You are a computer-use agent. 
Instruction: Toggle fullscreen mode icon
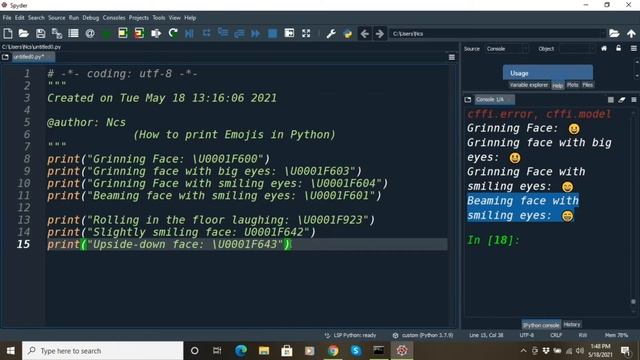coord(306,33)
